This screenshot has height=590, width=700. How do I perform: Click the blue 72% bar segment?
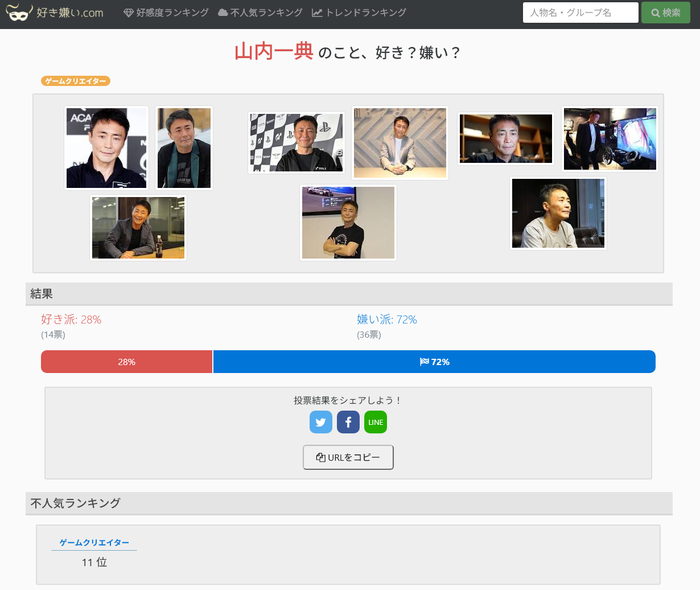(434, 362)
